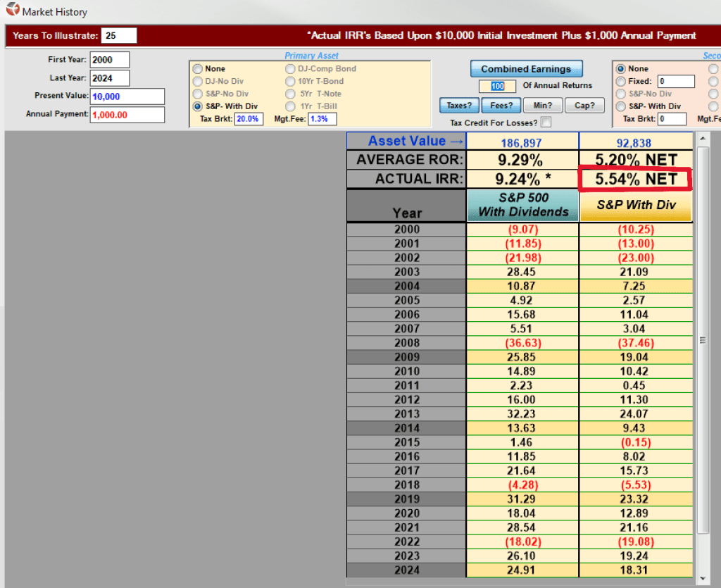The image size is (721, 588).
Task: Select the 1Yr T-Bill radio option
Action: (289, 106)
